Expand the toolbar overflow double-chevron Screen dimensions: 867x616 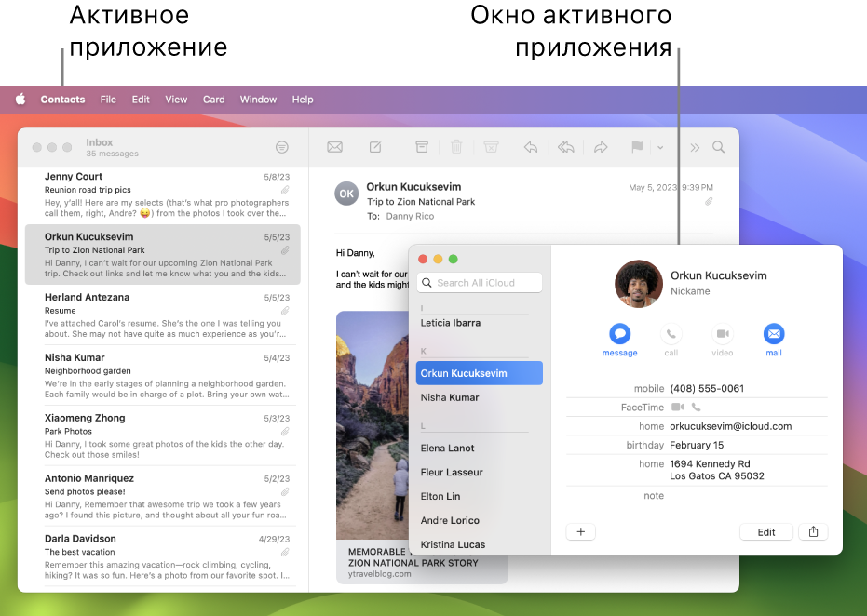694,147
